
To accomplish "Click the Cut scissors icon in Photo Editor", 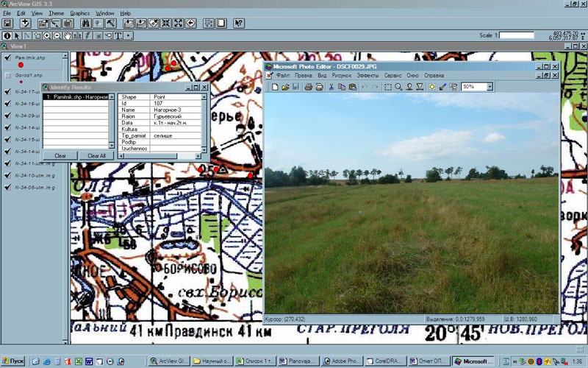I will click(331, 87).
